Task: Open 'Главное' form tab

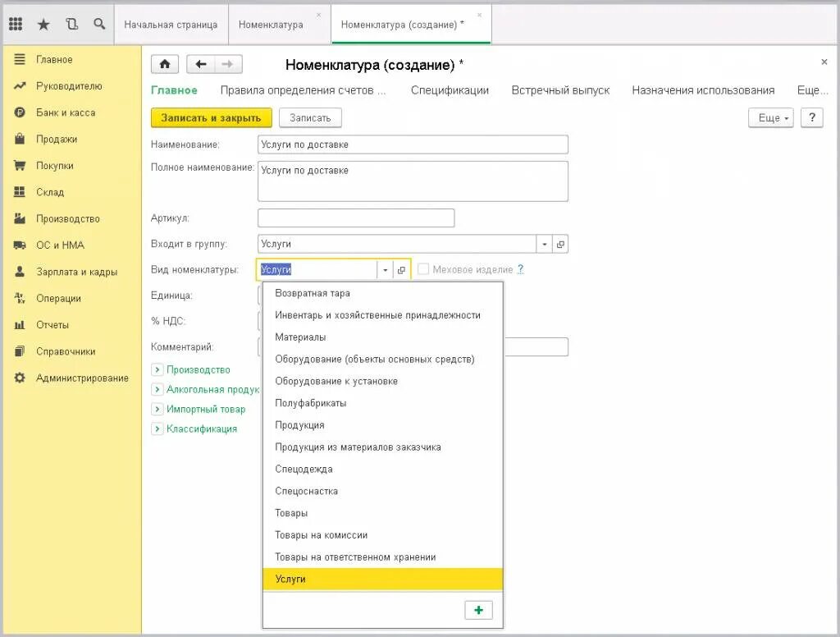Action: coord(174,90)
